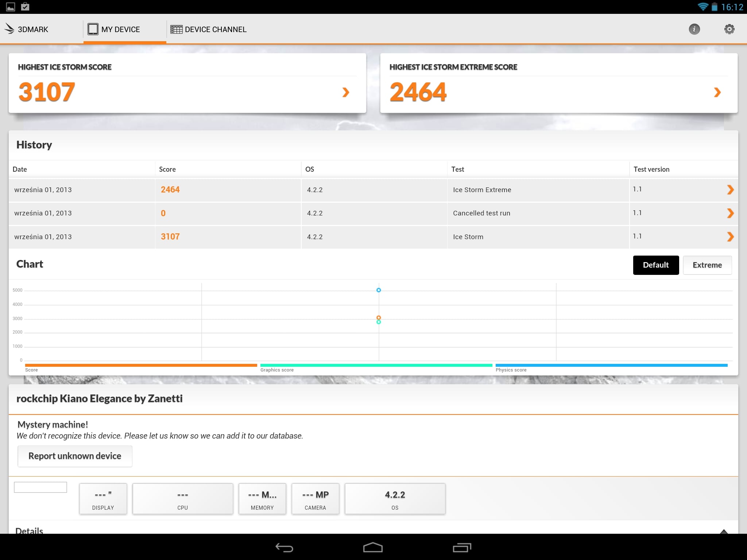The image size is (747, 560).
Task: Tap the tablet icon beside MY DEVICE
Action: pos(93,29)
